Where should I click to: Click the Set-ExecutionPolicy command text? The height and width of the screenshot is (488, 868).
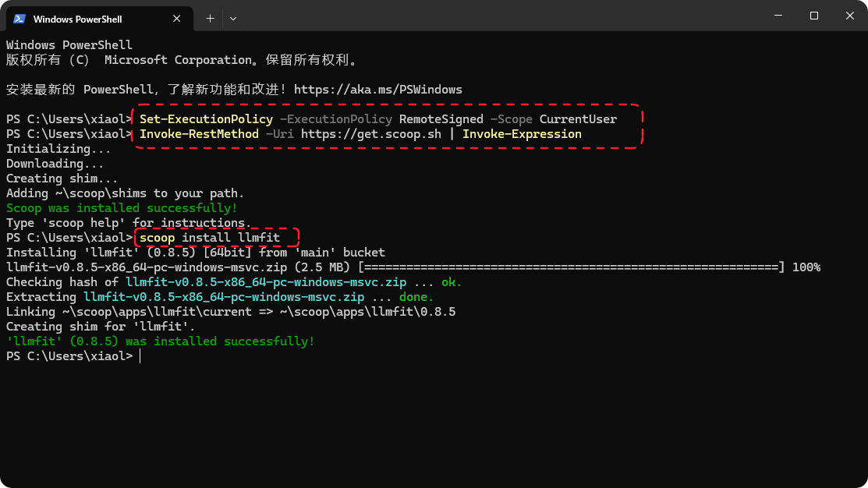click(x=206, y=119)
